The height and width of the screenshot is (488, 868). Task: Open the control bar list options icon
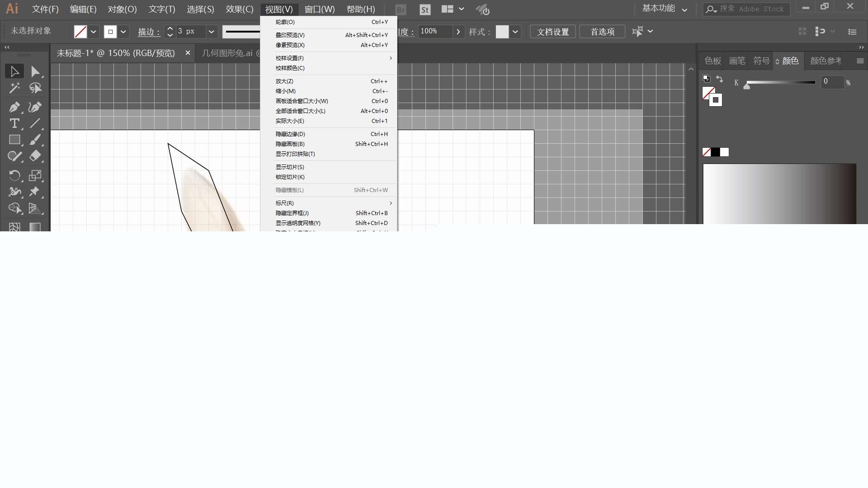pos(852,32)
